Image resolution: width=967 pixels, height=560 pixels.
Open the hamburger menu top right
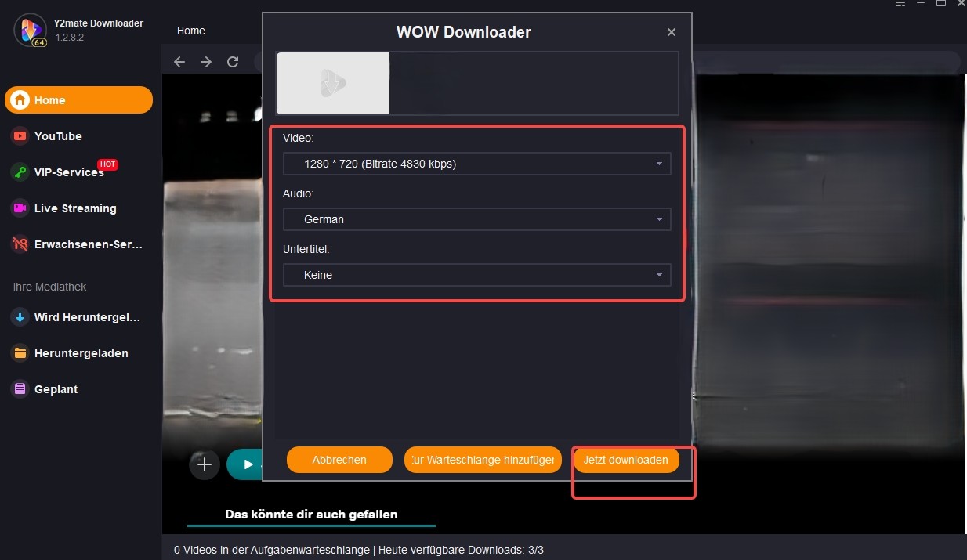tap(900, 4)
